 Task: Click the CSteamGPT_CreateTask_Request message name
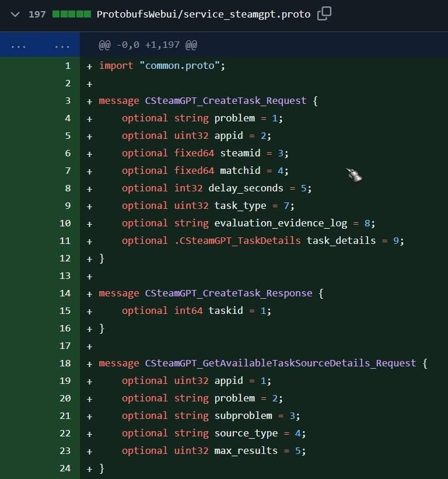click(x=225, y=101)
